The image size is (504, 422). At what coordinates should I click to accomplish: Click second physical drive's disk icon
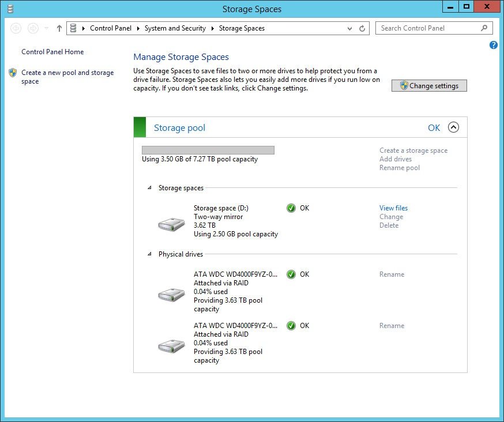coord(172,346)
